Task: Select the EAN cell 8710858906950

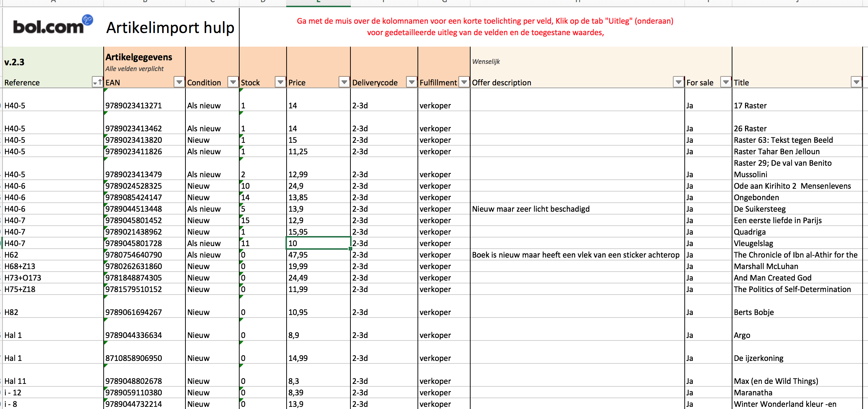Action: tap(145, 352)
